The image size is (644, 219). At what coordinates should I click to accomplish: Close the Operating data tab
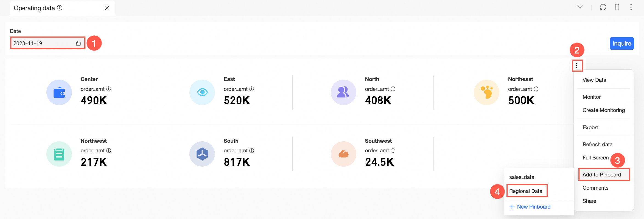(107, 8)
